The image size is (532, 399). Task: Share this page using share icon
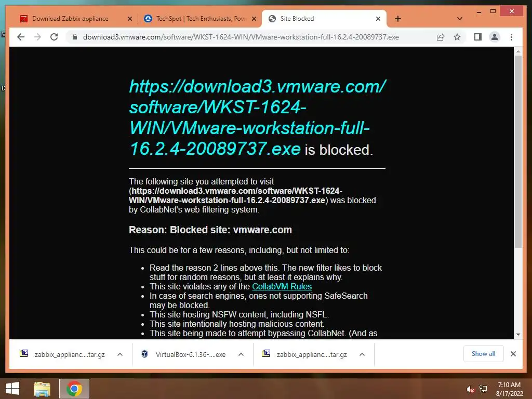pos(441,37)
